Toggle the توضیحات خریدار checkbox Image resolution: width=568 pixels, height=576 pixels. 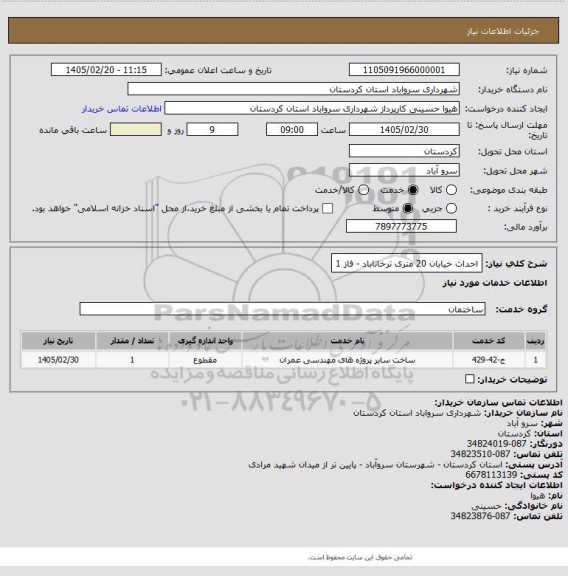click(x=470, y=379)
